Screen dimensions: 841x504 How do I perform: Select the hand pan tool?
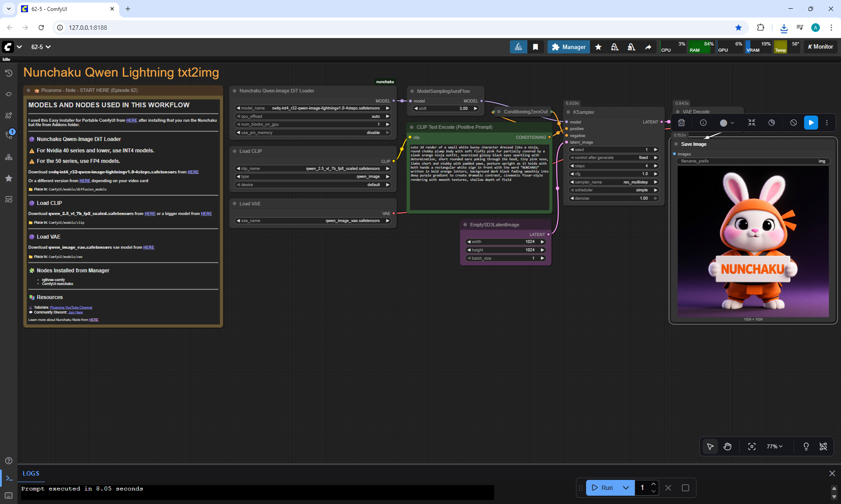(x=728, y=447)
